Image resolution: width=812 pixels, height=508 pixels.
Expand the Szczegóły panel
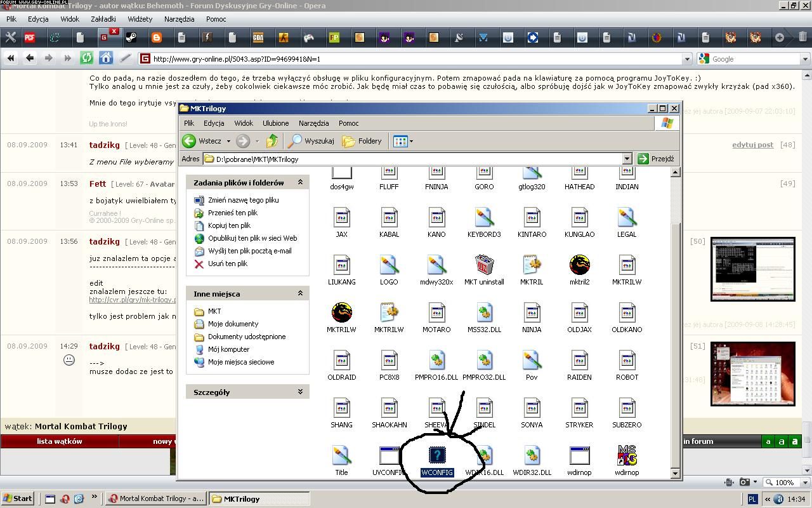(x=300, y=392)
